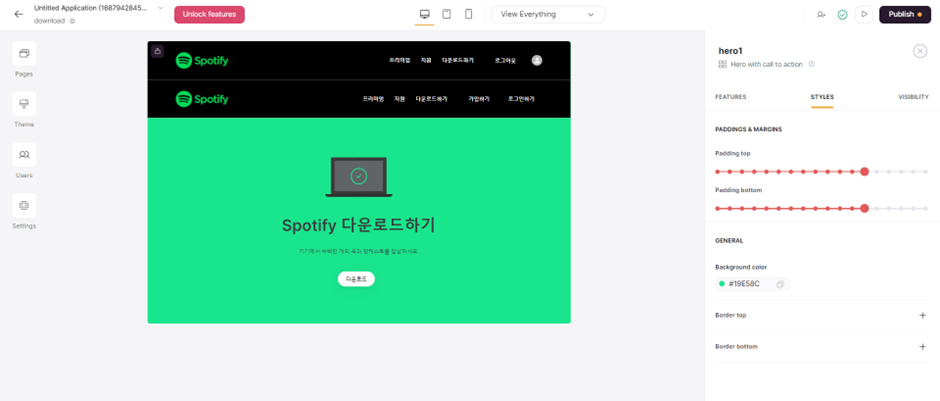The width and height of the screenshot is (940, 401).
Task: Click the green saved checkmark icon
Action: 842,14
